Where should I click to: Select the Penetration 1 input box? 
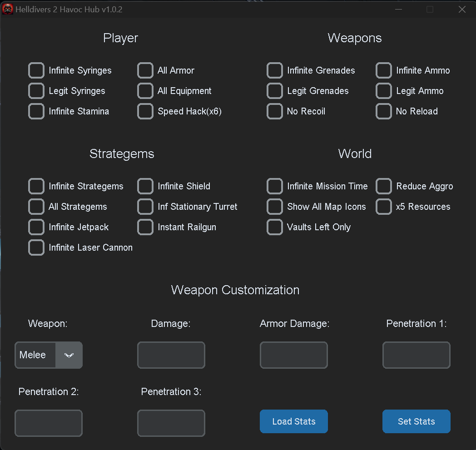tap(416, 355)
